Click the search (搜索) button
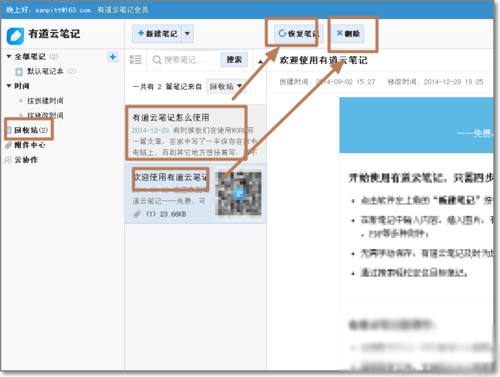Screen dimensions: 500x377 tap(234, 60)
